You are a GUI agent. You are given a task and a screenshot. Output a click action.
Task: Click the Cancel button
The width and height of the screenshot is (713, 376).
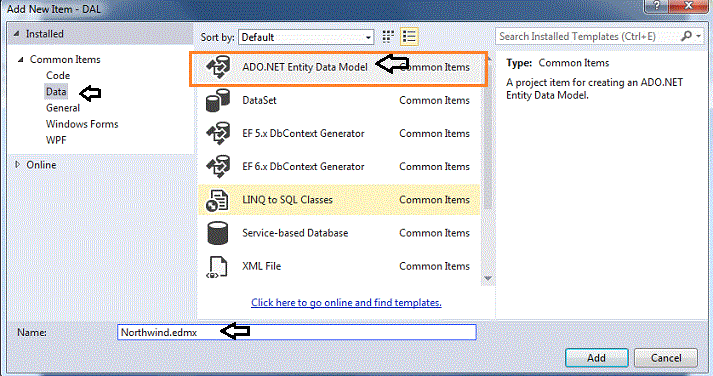[x=666, y=358]
